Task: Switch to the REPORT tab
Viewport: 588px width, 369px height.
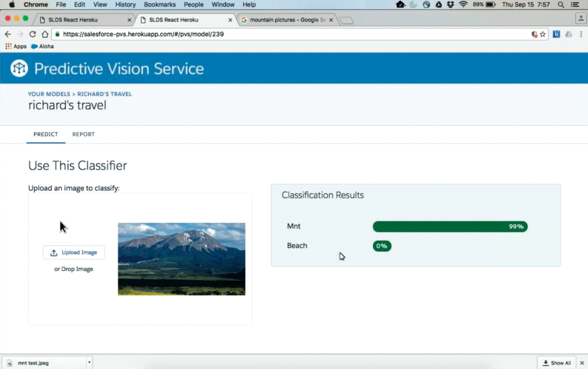Action: pyautogui.click(x=83, y=134)
